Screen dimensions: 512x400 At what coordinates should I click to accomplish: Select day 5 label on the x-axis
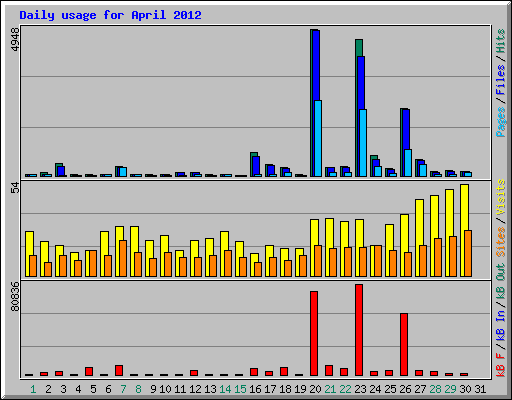(x=93, y=389)
